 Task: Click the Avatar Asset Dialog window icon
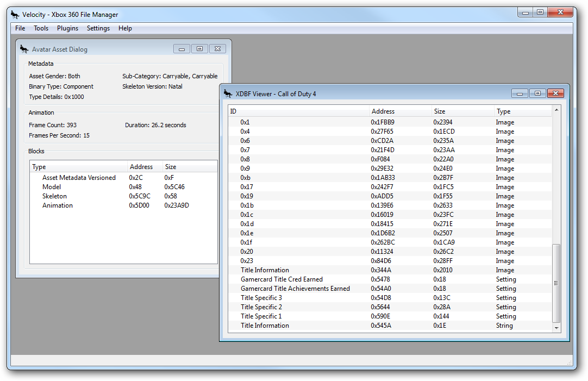pos(24,49)
